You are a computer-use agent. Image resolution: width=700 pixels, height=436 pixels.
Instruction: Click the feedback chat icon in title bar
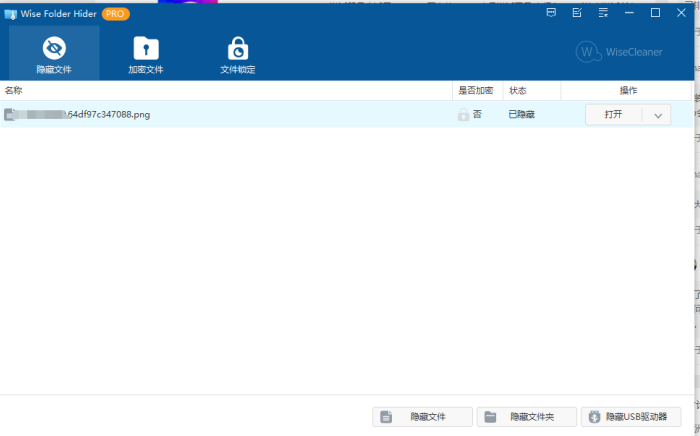551,13
